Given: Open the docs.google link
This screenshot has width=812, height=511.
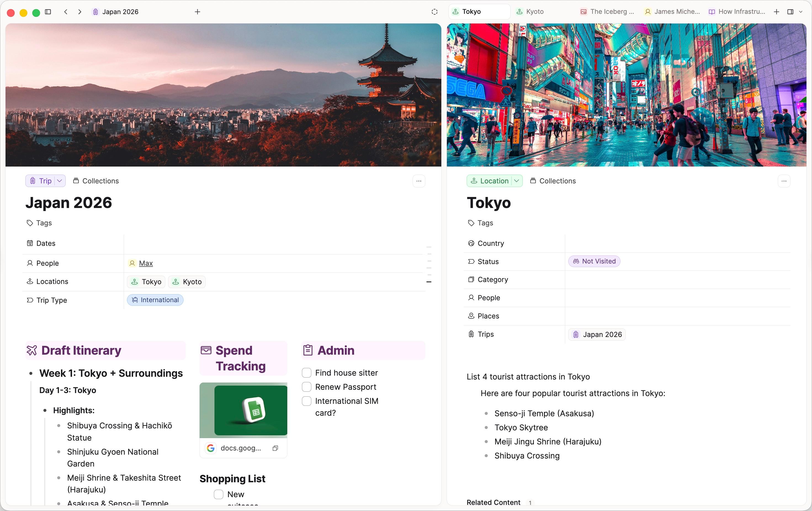Looking at the screenshot, I should coord(241,448).
